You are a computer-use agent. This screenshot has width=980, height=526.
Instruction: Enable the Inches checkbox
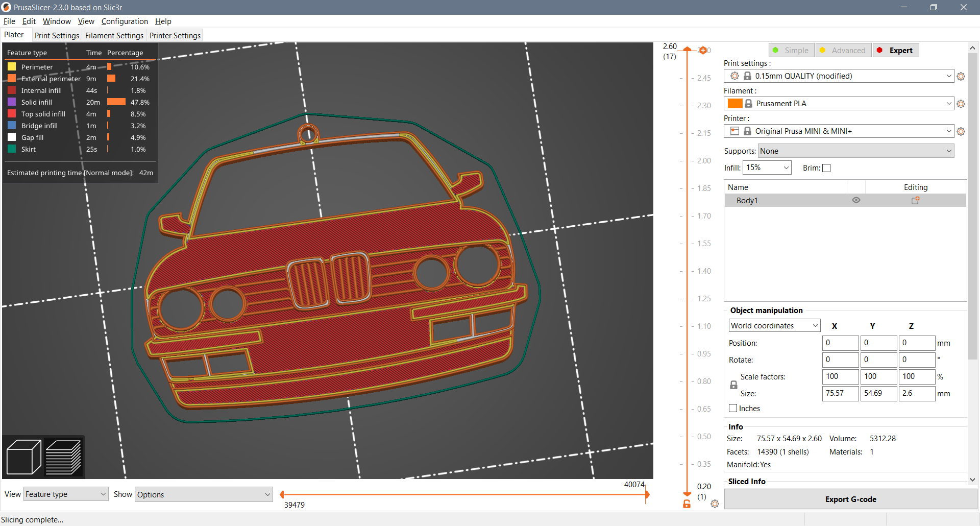coord(733,408)
